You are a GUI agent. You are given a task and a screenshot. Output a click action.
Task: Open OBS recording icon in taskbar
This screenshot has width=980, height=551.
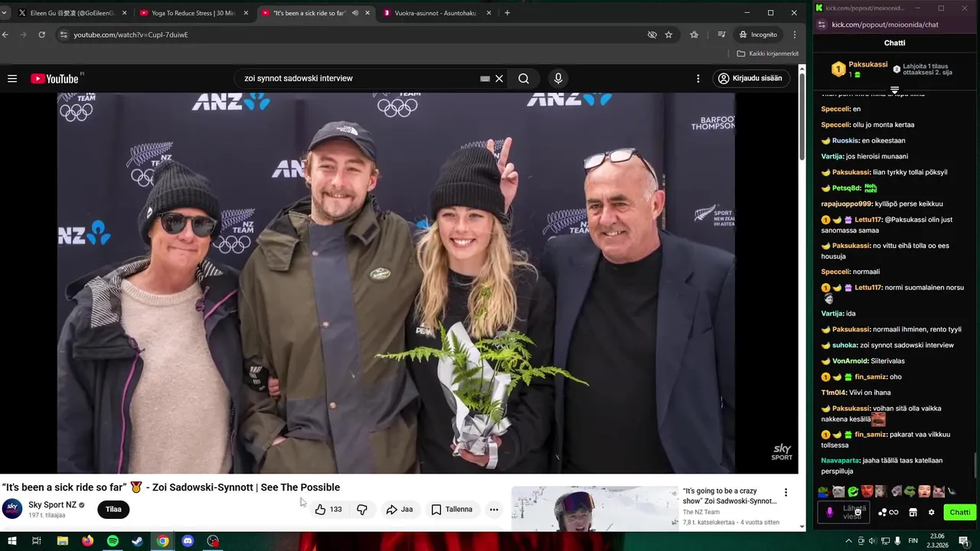213,541
